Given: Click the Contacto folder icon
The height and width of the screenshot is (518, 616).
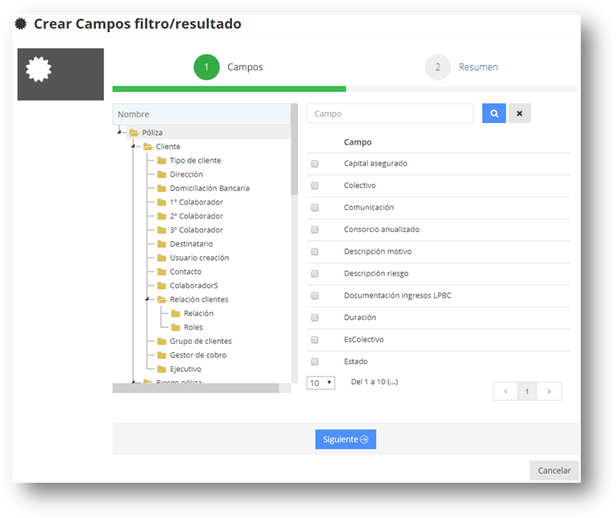Looking at the screenshot, I should 161,272.
